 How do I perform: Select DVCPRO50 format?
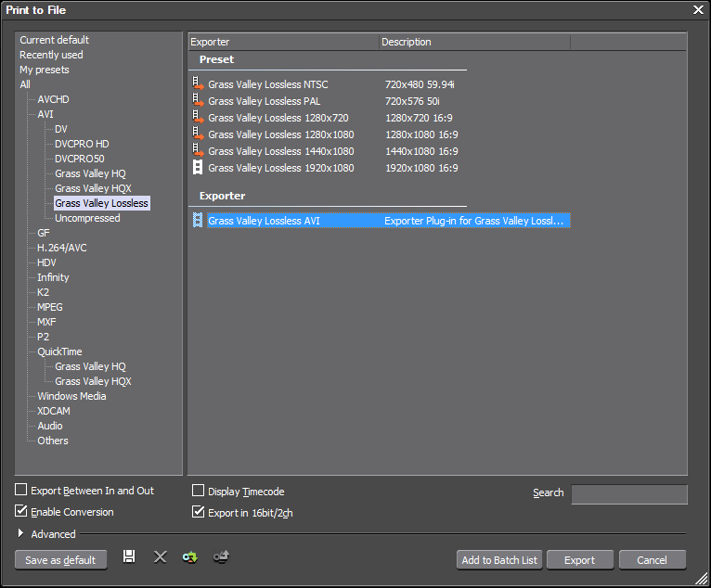(x=79, y=159)
